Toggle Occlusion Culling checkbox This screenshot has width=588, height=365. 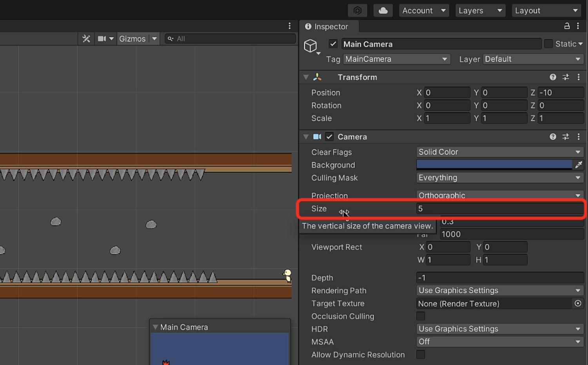(421, 316)
